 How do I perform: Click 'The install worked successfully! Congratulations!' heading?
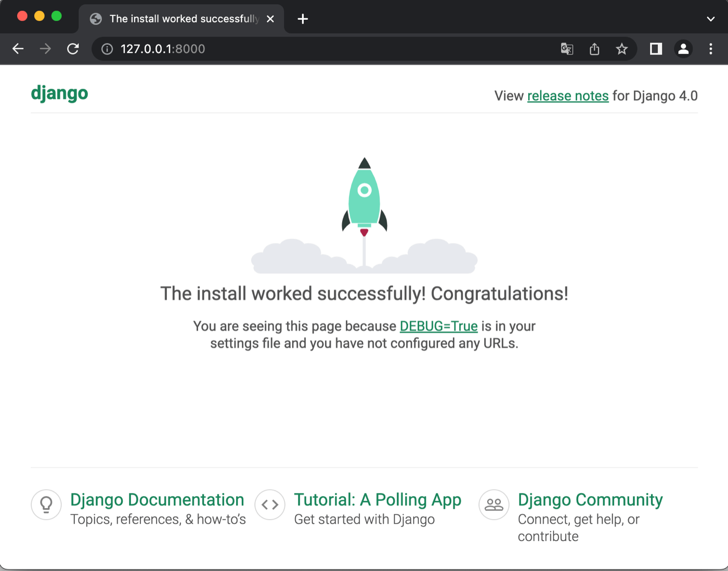pos(364,294)
